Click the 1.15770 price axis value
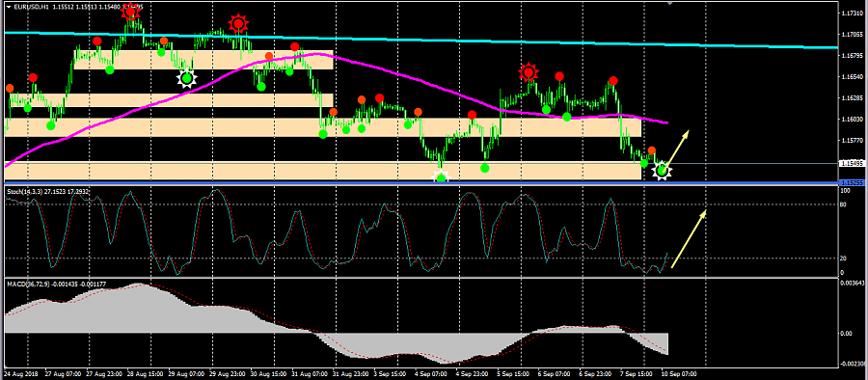Image resolution: width=868 pixels, height=380 pixels. (x=853, y=141)
